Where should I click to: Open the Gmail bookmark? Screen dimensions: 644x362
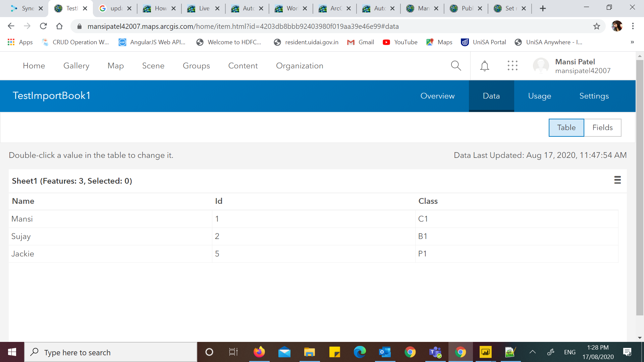pos(361,42)
